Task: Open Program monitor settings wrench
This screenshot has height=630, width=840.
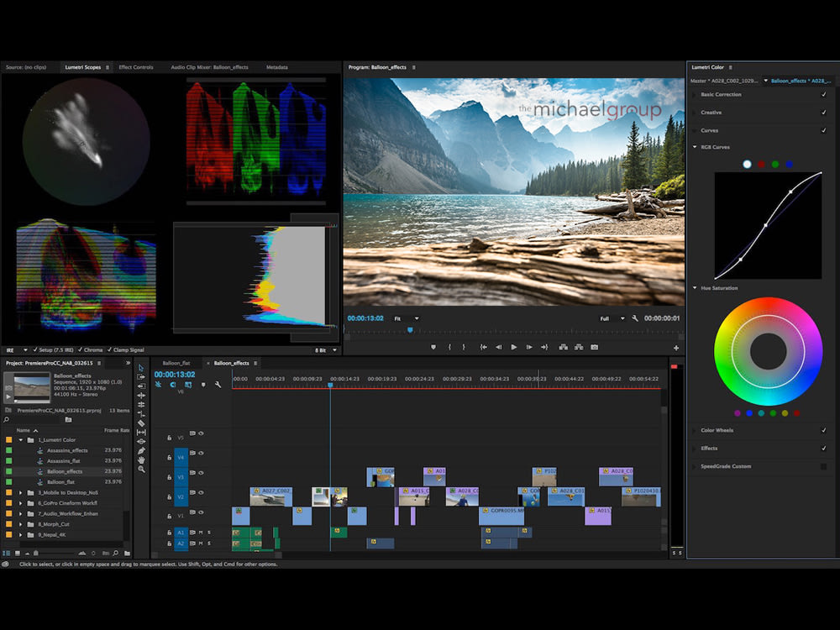Action: (x=635, y=318)
